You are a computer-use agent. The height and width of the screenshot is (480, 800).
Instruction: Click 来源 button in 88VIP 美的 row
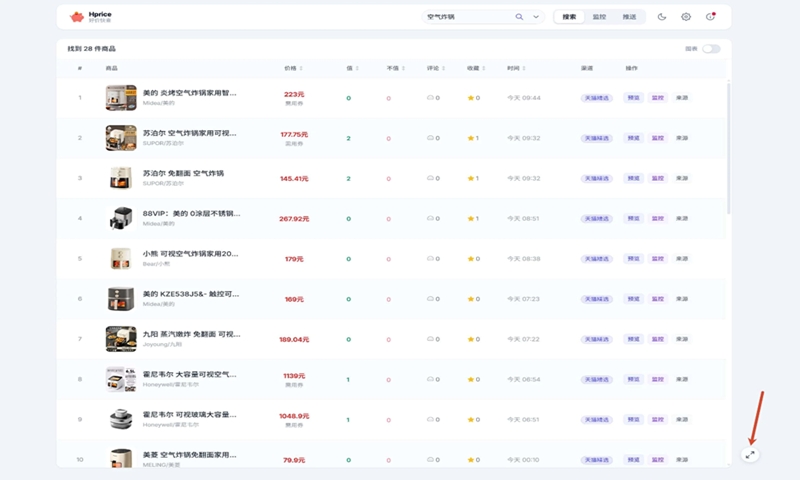[x=682, y=219]
